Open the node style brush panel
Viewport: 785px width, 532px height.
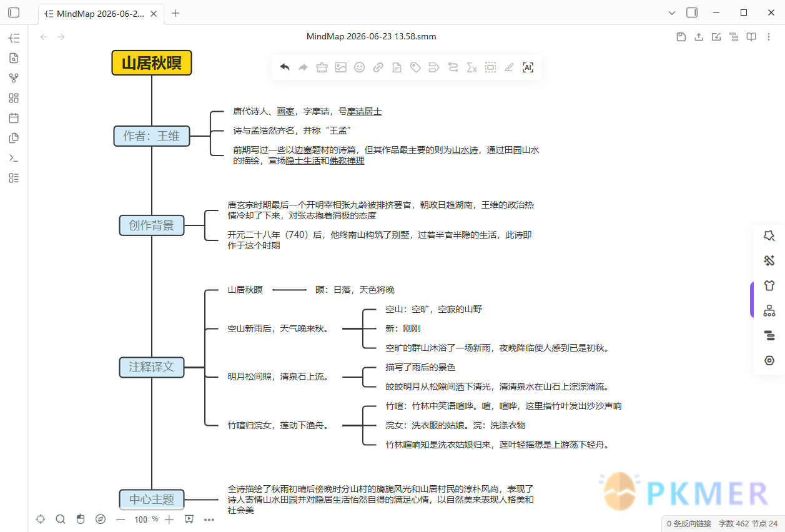(769, 260)
